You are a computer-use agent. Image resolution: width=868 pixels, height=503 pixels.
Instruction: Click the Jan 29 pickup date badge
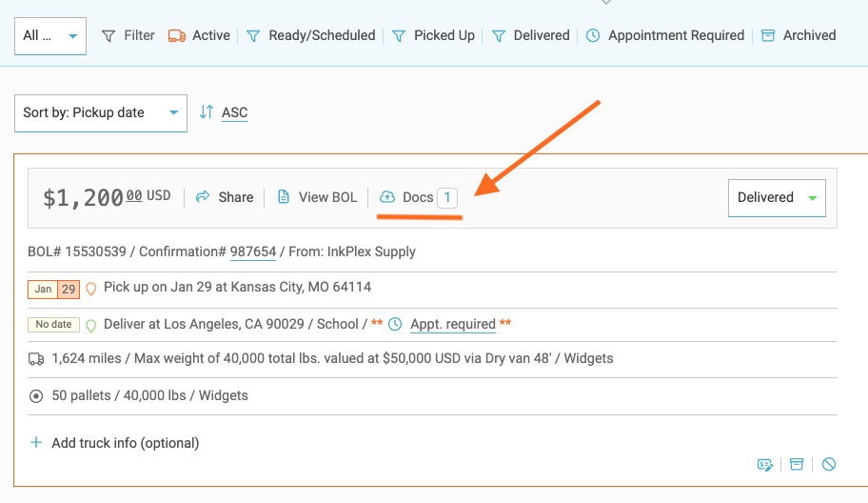tap(53, 289)
